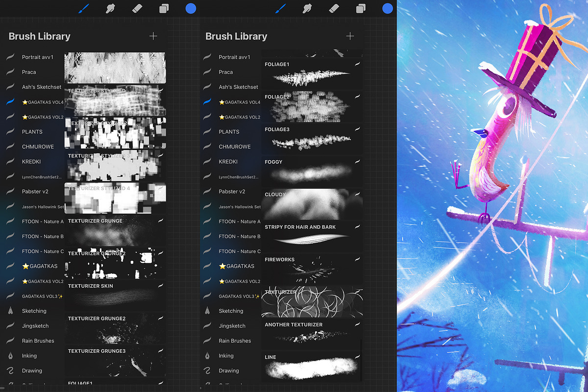Click the Sketching pencil icon in the right set list
This screenshot has width=588, height=392.
208,311
